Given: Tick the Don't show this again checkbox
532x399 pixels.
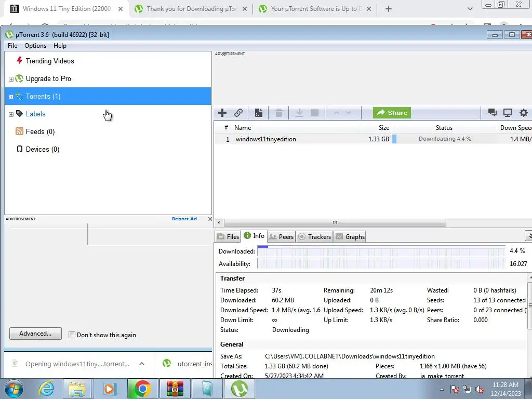Looking at the screenshot, I should (x=72, y=335).
